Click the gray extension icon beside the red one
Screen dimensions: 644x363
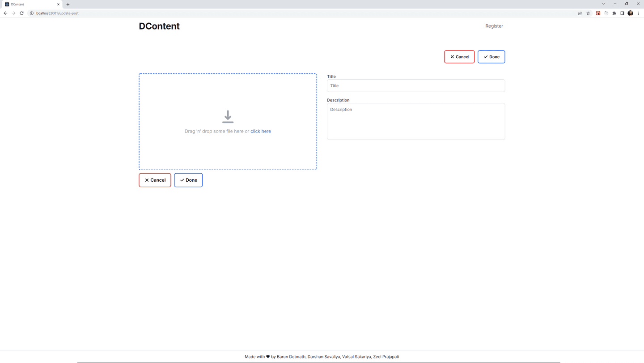point(606,13)
